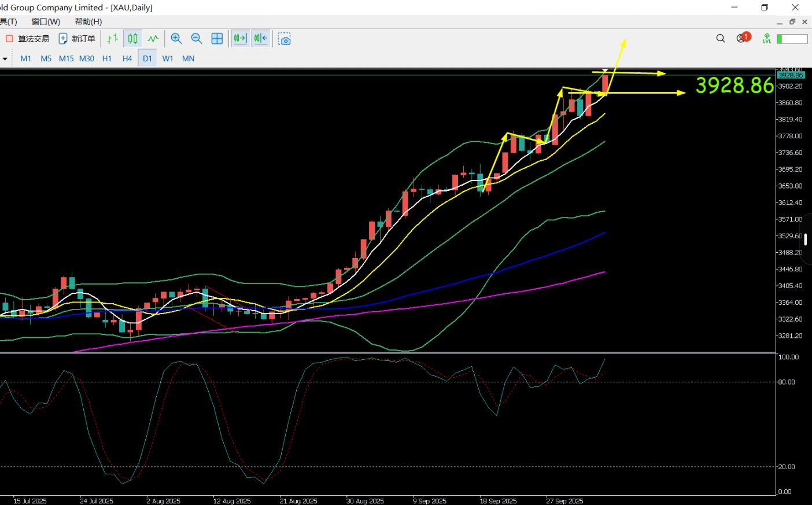The height and width of the screenshot is (505, 812).
Task: Tile chart windows using grid icon
Action: tap(217, 39)
